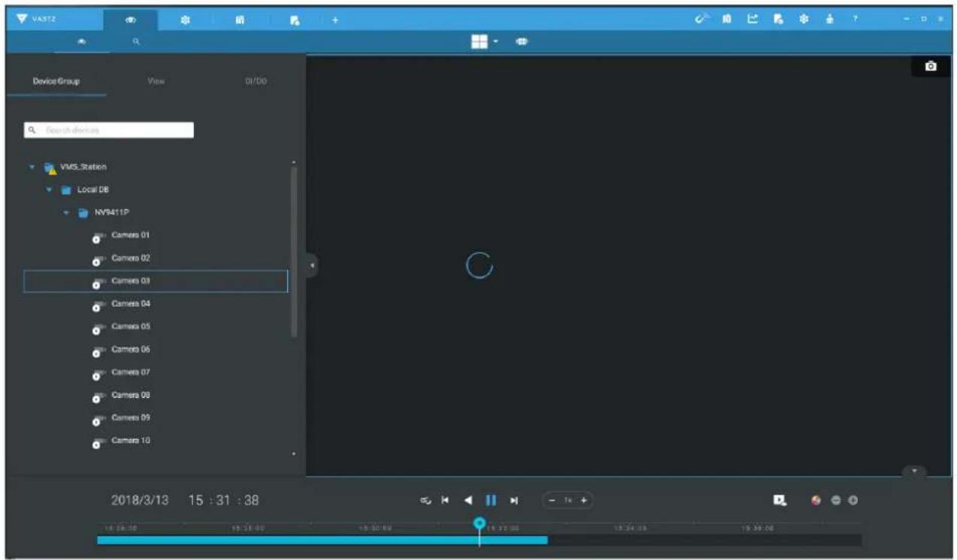Collapse the VMS_Station tree node
This screenshot has height=560, width=957.
[x=33, y=167]
